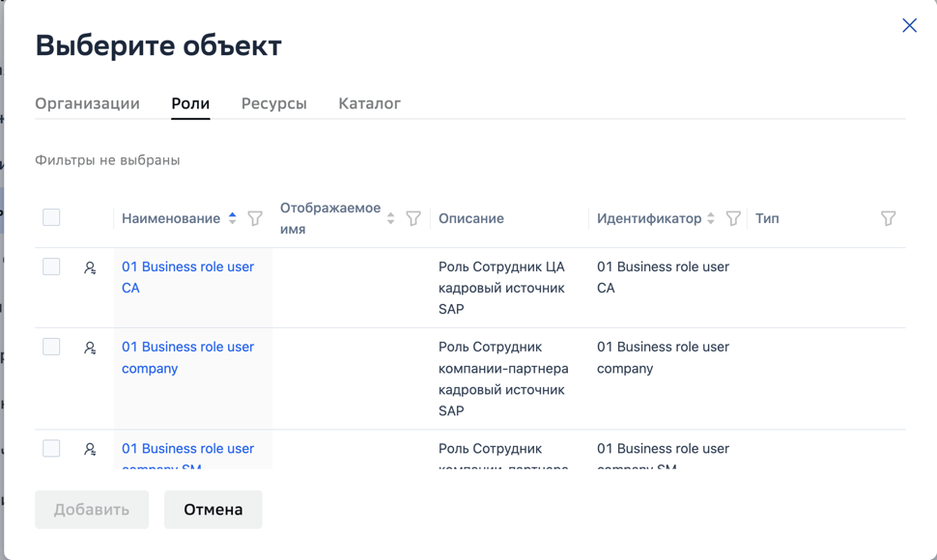Click description 'Роль Сотрудник ЦА кадровый источник SAP'

pyautogui.click(x=502, y=288)
